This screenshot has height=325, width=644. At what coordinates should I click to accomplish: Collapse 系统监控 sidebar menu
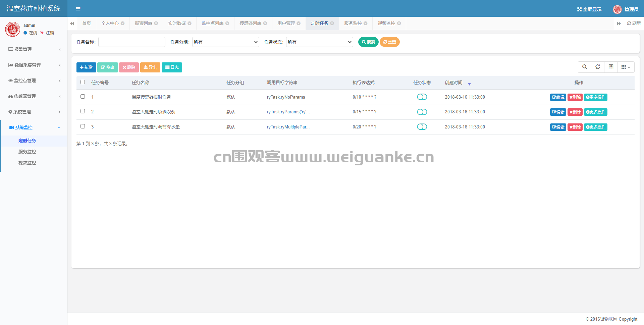[x=34, y=127]
